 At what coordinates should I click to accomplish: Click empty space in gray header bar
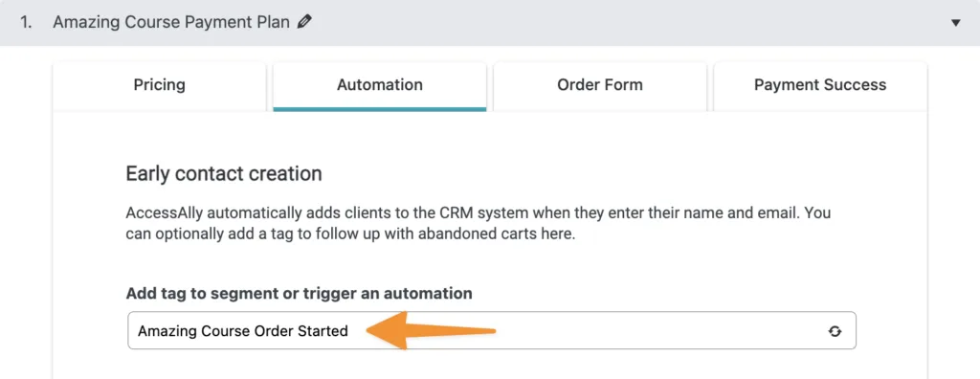625,23
